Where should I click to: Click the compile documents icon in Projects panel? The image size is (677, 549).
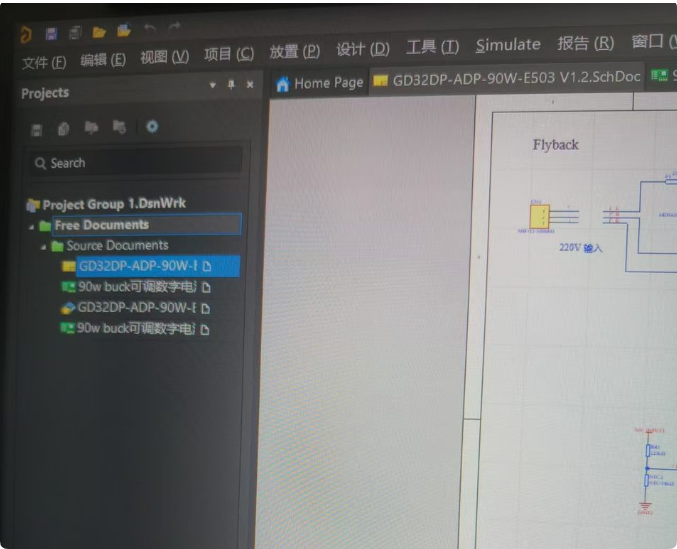[63, 129]
